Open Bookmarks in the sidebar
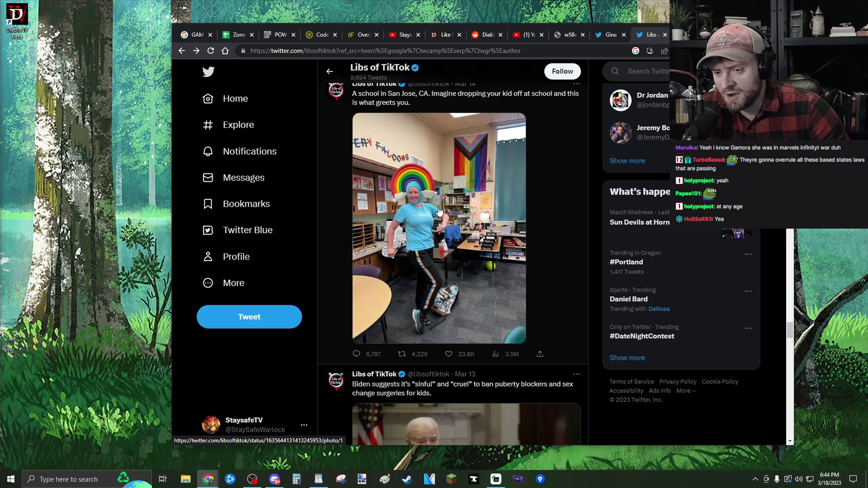Screen dimensions: 868x488 pyautogui.click(x=236, y=204)
